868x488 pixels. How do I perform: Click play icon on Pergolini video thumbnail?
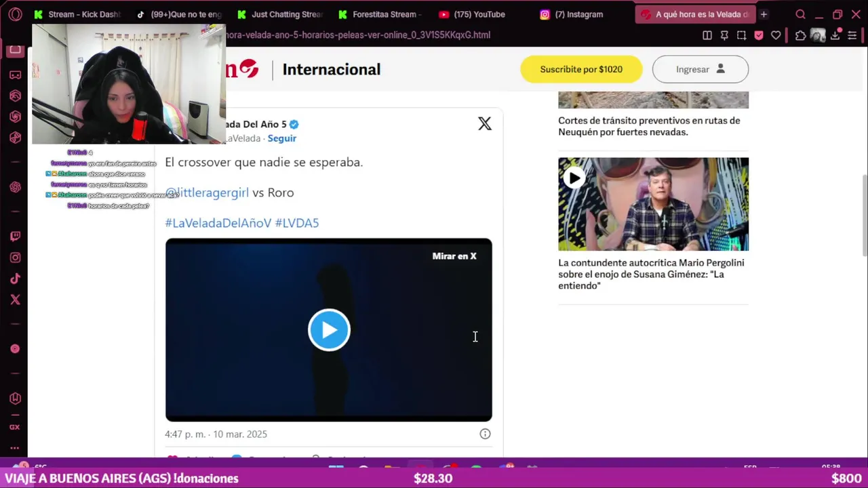point(574,178)
